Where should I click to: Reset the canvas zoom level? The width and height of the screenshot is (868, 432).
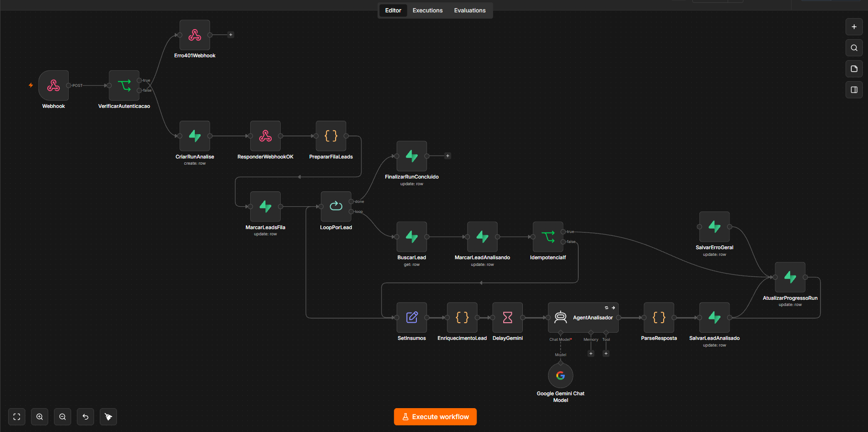(85, 417)
